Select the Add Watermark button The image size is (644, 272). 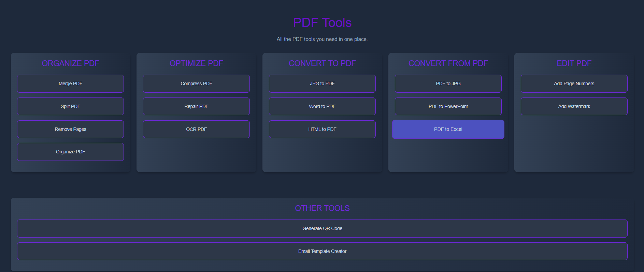point(574,106)
